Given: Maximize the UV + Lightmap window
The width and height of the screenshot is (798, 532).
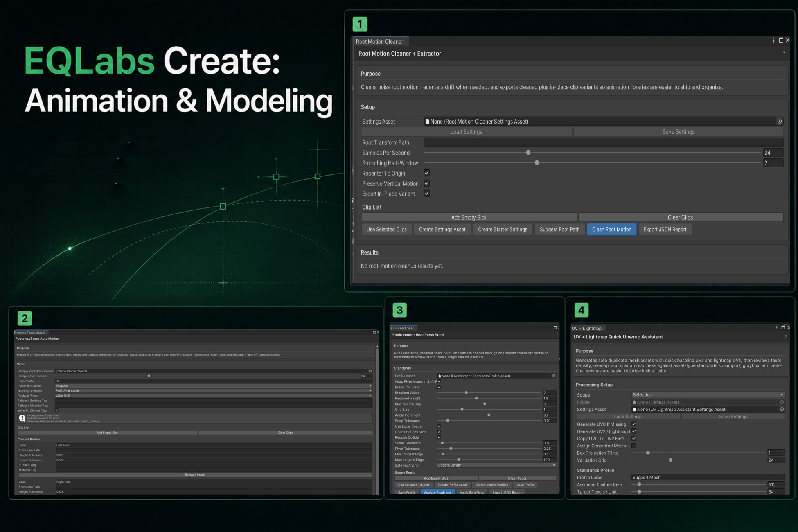Looking at the screenshot, I should point(783,327).
